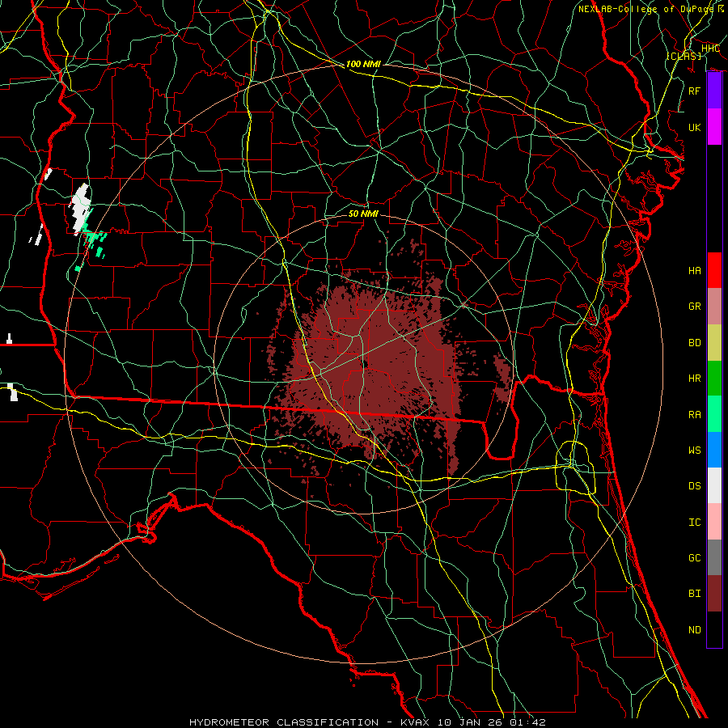Click the 50 NMI range ring label
Image resolution: width=728 pixels, height=728 pixels.
(363, 214)
